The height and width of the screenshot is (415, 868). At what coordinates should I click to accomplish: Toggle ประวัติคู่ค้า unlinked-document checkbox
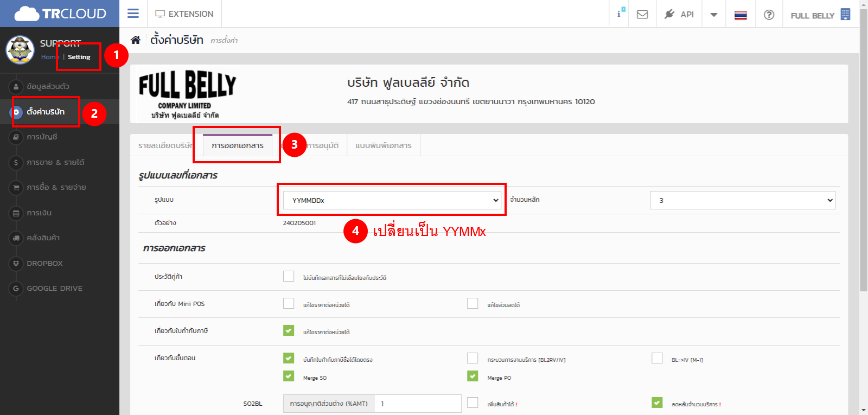(289, 276)
